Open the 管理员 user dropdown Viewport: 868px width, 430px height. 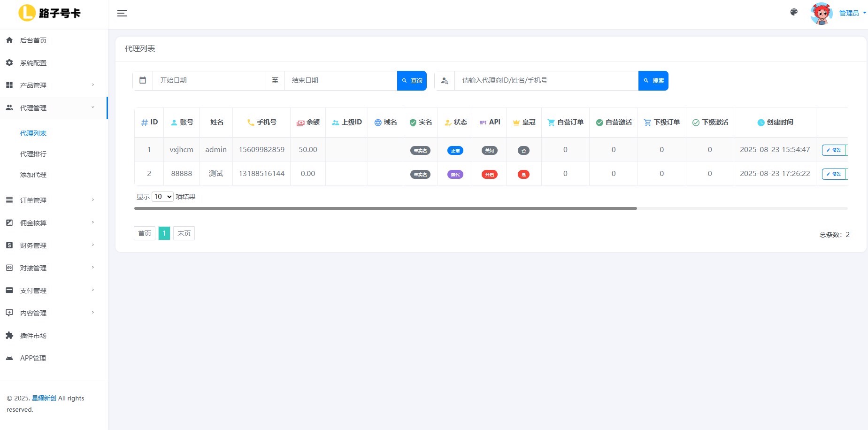pyautogui.click(x=852, y=13)
